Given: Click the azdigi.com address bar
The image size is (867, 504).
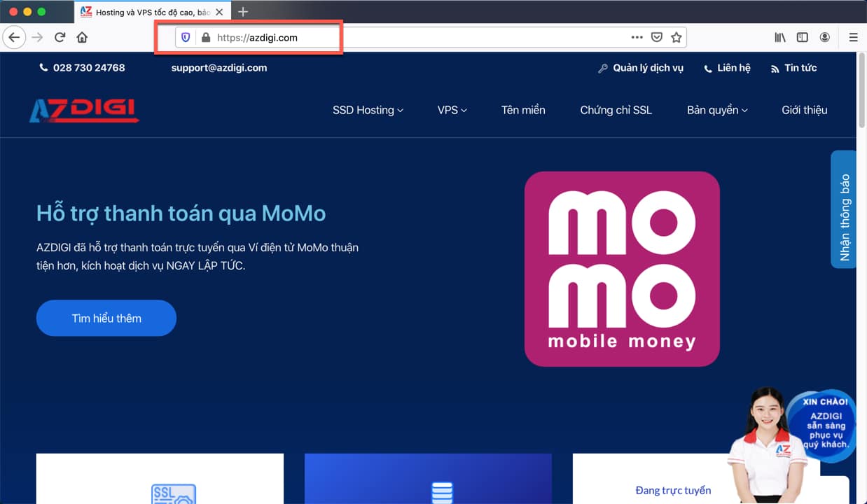Looking at the screenshot, I should [420, 38].
